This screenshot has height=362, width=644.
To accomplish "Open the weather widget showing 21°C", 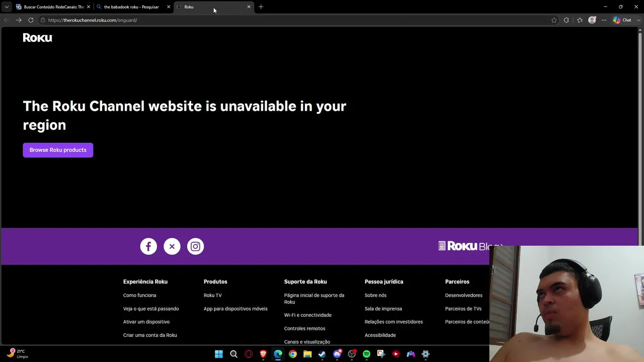I will pyautogui.click(x=17, y=354).
